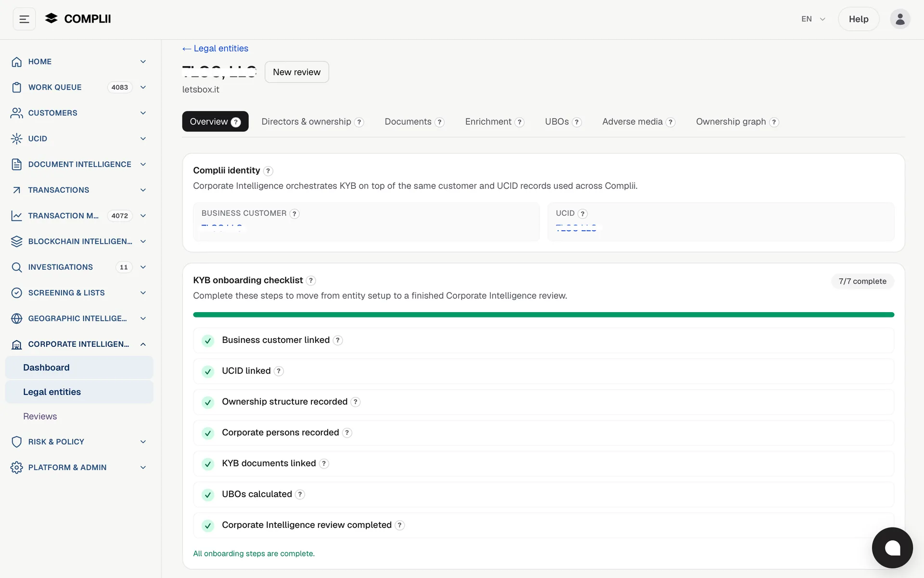Expand the Investigations chevron
924x578 pixels.
[x=143, y=267]
